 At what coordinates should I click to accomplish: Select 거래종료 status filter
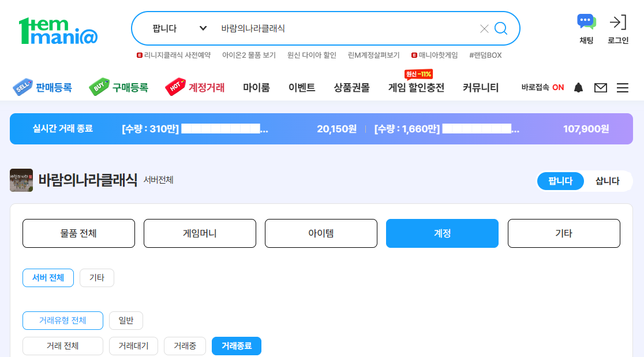point(237,346)
